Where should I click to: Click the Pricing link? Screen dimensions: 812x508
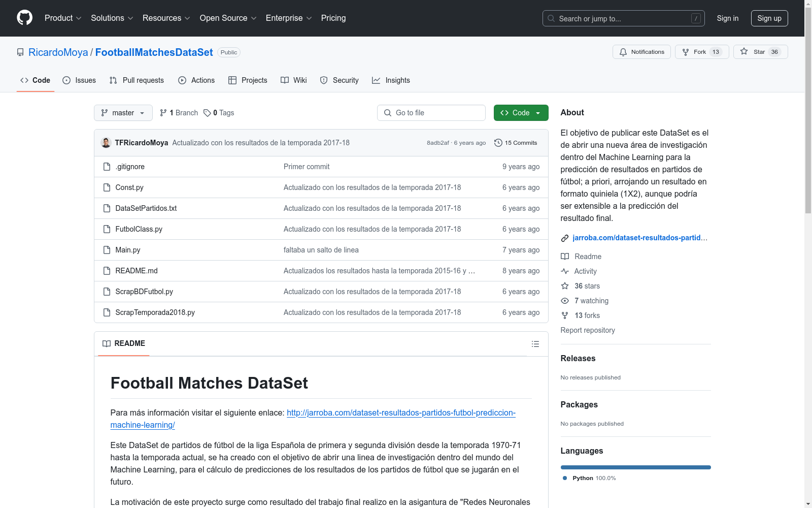[333, 18]
